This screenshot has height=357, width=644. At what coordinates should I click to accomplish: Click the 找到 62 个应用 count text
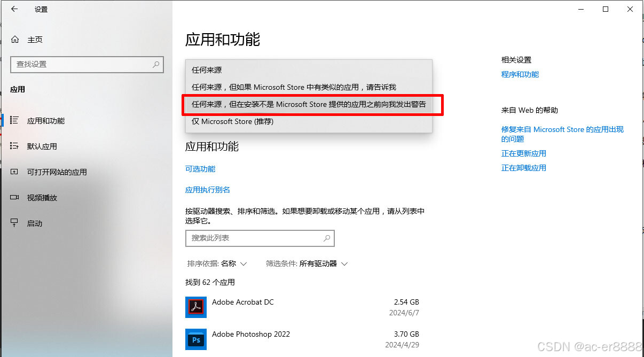tap(210, 282)
